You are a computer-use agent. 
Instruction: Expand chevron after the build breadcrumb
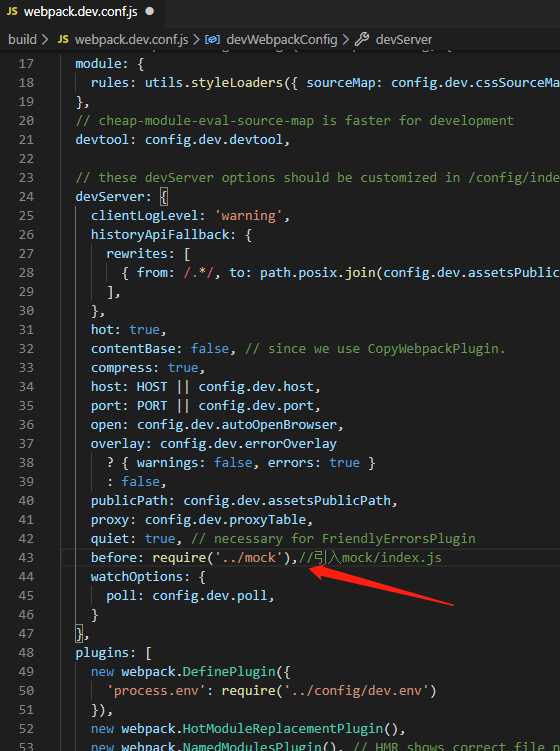click(45, 39)
